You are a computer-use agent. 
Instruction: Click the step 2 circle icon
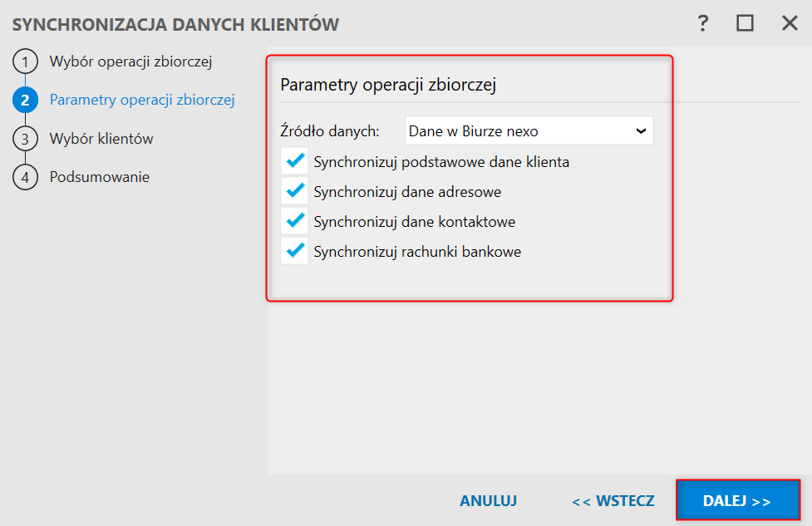(x=25, y=101)
